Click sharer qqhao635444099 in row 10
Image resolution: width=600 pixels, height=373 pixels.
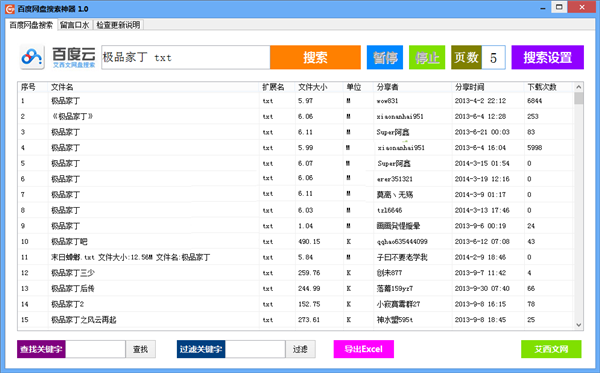402,241
